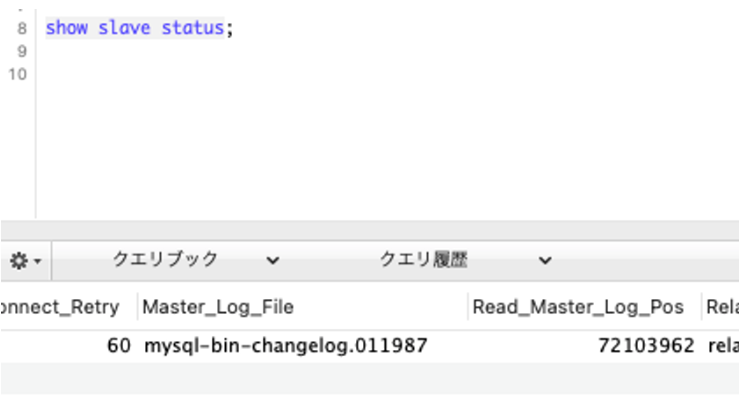Screen dimensions: 740x396
Task: Open the クエリブック dropdown
Action: (x=195, y=260)
